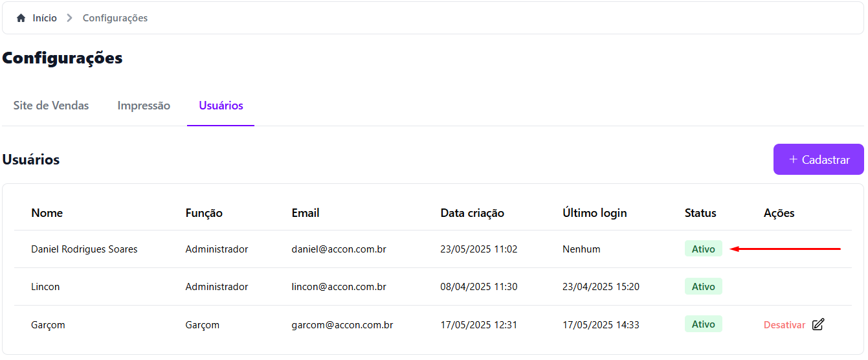Viewport: 868px width, 360px height.
Task: Click the Função column header
Action: pos(204,213)
